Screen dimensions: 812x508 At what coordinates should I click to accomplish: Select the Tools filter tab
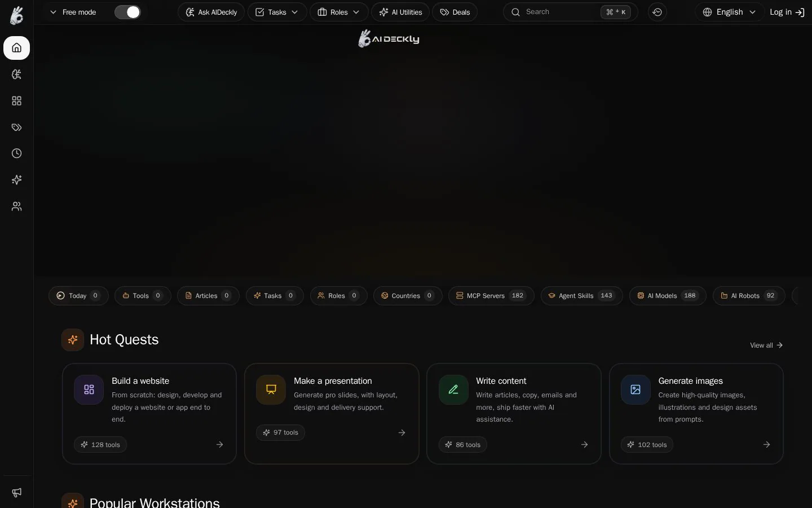click(x=143, y=296)
